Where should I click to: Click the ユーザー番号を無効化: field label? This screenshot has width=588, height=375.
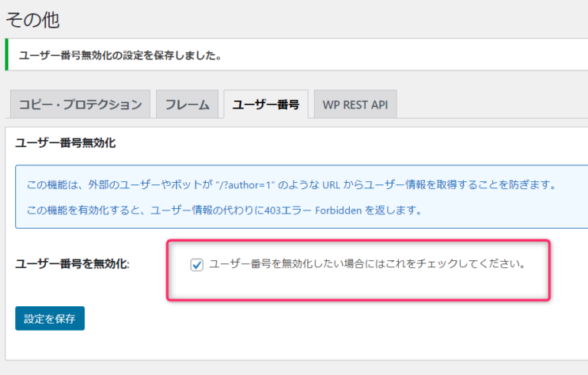coord(72,264)
